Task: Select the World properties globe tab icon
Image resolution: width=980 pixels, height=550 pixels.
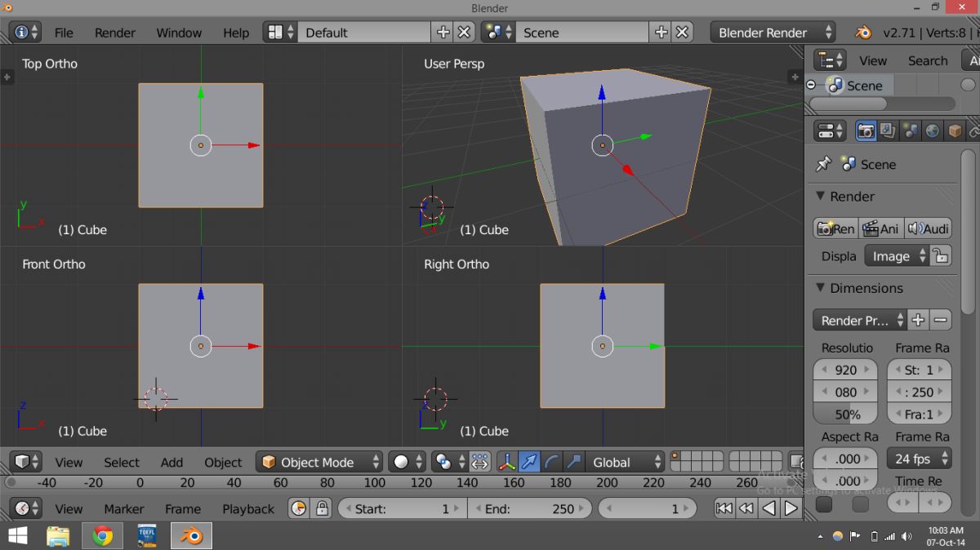Action: click(932, 131)
